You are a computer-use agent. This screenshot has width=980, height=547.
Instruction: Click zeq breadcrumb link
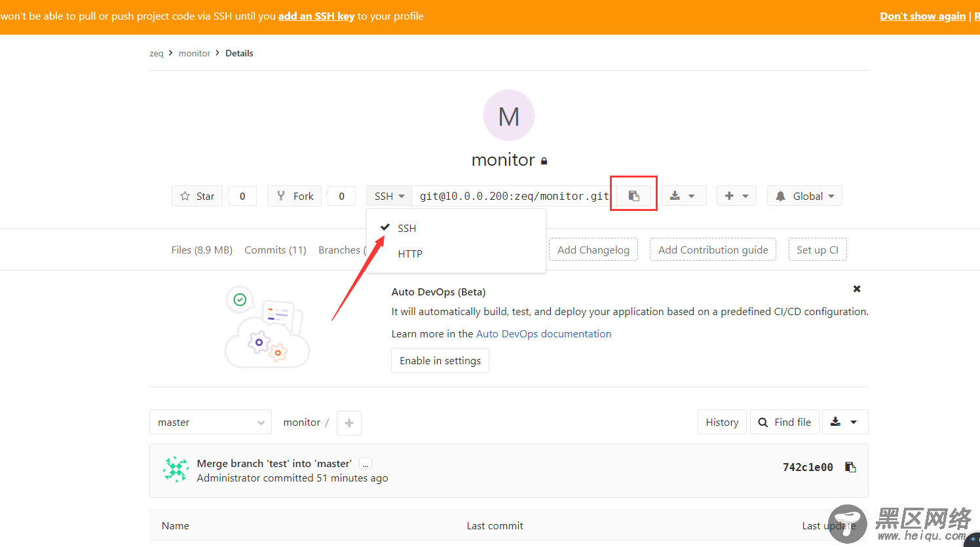click(x=156, y=53)
